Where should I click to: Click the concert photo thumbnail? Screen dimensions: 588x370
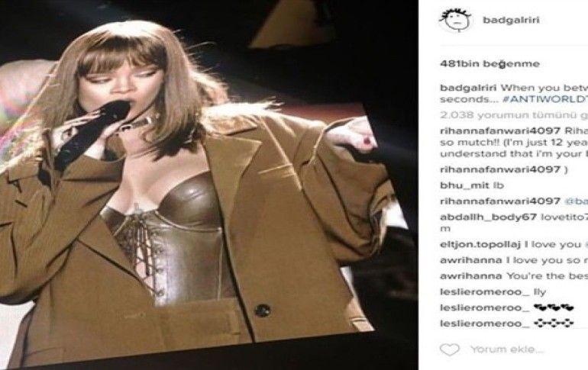pyautogui.click(x=193, y=195)
